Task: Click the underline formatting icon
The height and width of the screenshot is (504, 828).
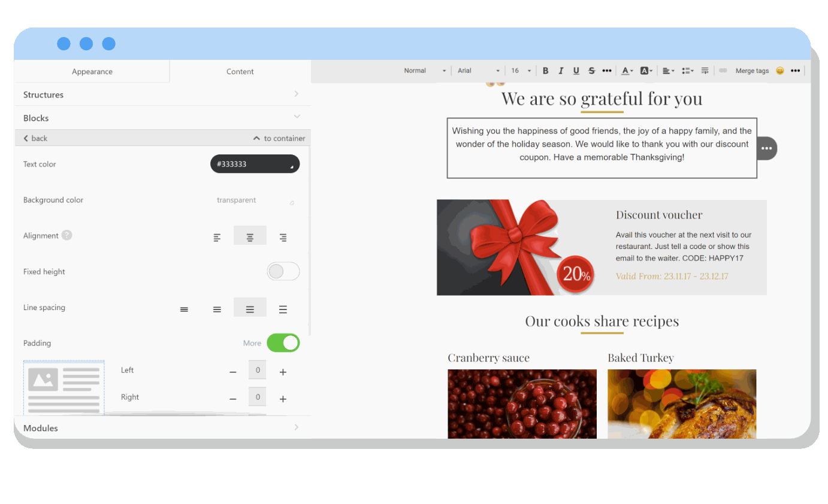Action: click(576, 71)
